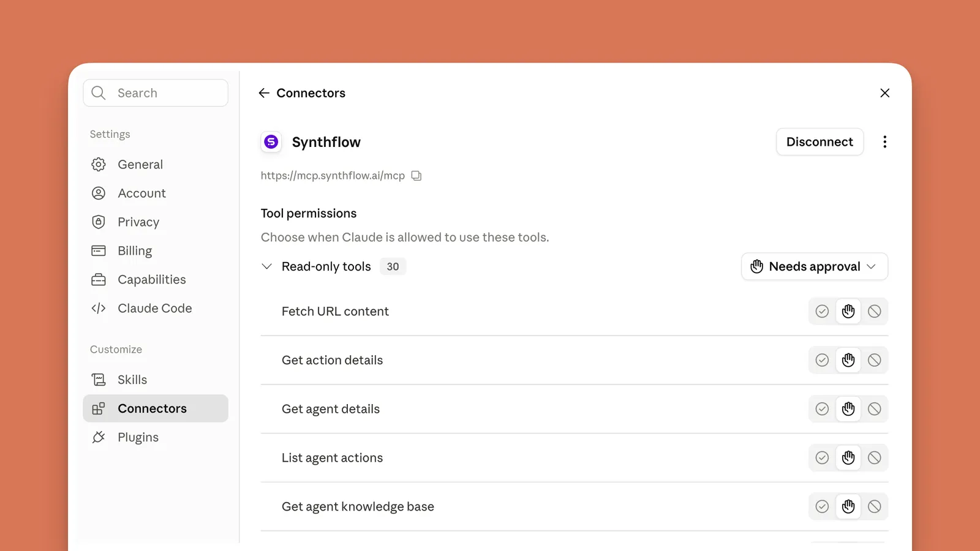Click the search magnifier icon
980x551 pixels.
tap(99, 93)
